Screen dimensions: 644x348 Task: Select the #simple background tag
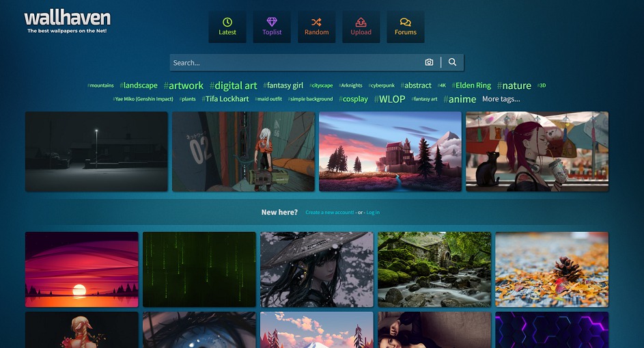click(310, 99)
